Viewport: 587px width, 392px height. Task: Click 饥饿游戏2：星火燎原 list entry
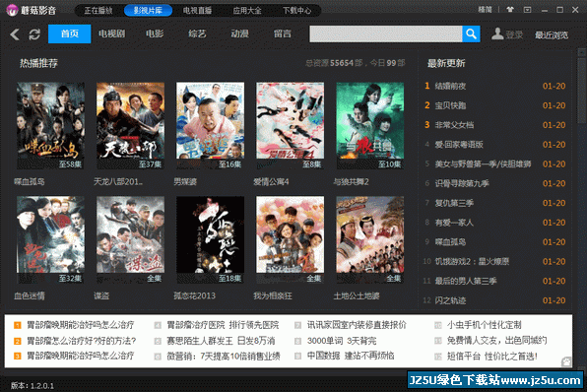tap(472, 261)
